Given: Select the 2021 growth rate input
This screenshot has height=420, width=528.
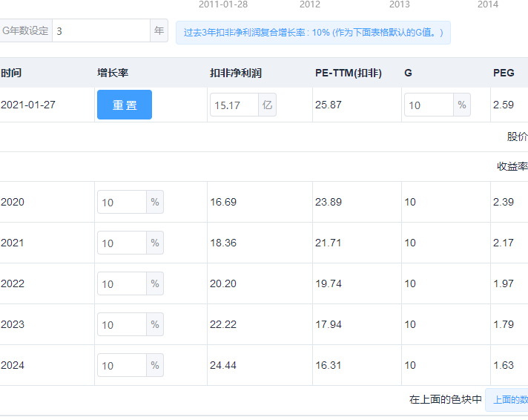Looking at the screenshot, I should tap(122, 243).
